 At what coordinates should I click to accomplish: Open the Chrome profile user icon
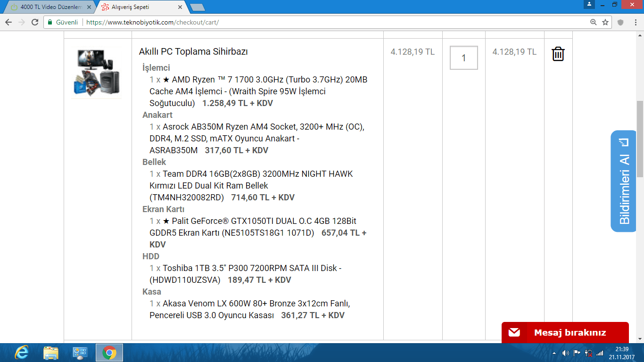[589, 4]
